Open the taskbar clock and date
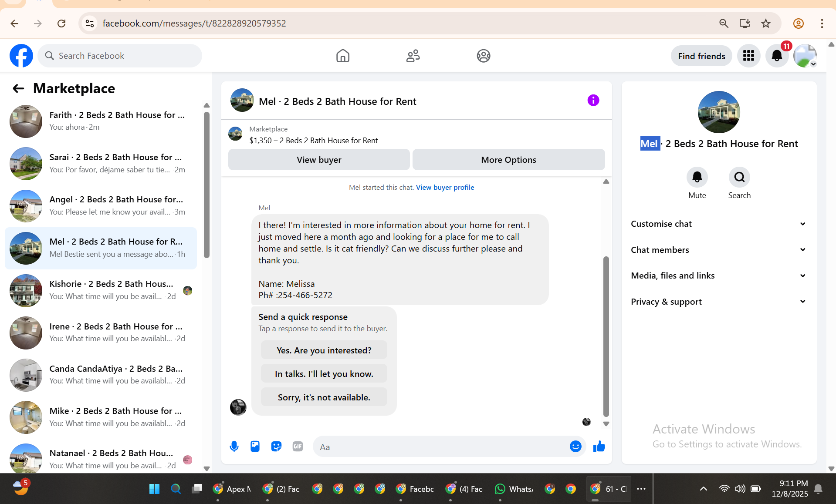This screenshot has width=836, height=504. 789,489
